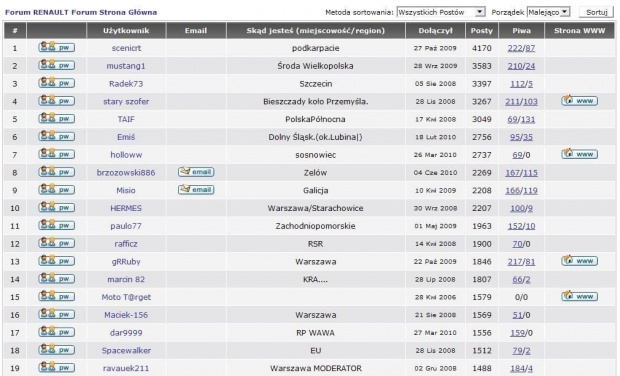Expand the Porządek order dropdown
This screenshot has width=620, height=376.
click(x=548, y=12)
